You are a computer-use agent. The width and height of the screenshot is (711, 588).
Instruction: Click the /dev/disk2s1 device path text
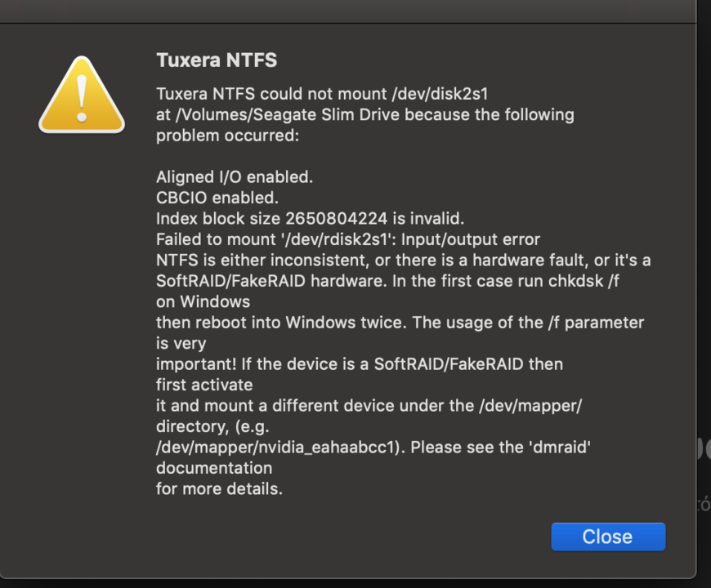[440, 94]
